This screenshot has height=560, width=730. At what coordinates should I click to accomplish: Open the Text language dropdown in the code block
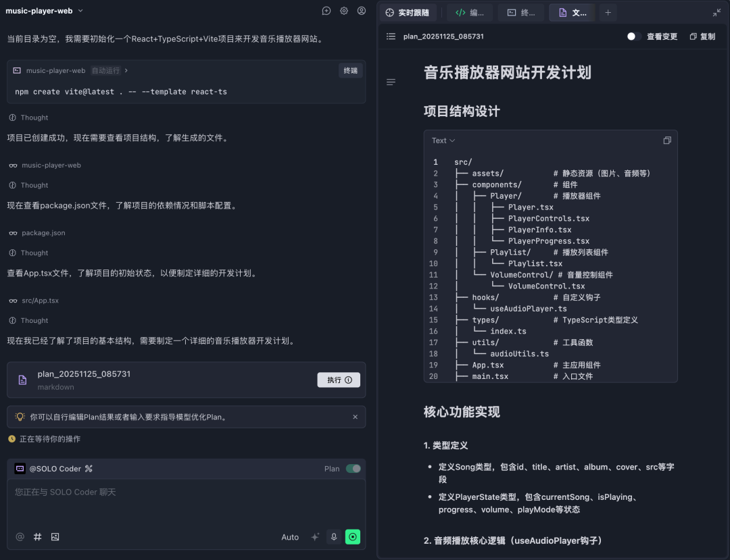click(x=442, y=140)
